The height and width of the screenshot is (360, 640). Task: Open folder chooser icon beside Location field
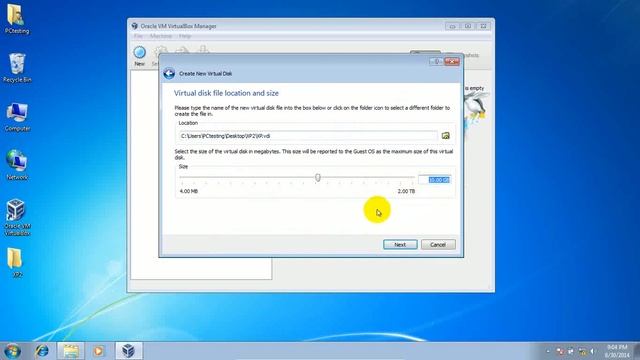point(446,136)
